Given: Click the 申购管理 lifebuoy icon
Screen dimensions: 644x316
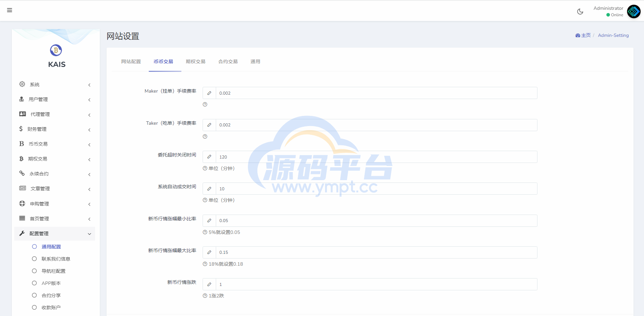Looking at the screenshot, I should click(x=22, y=203).
